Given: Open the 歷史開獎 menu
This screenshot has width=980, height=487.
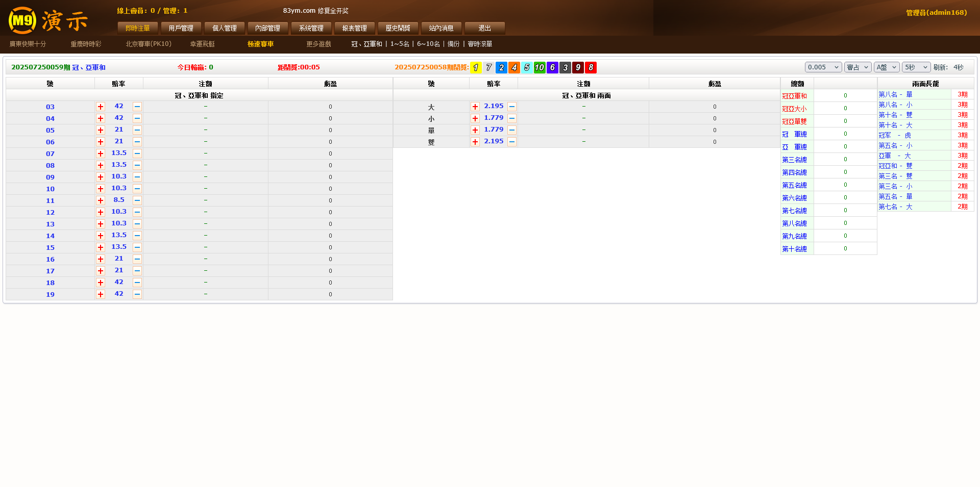Looking at the screenshot, I should [x=398, y=28].
